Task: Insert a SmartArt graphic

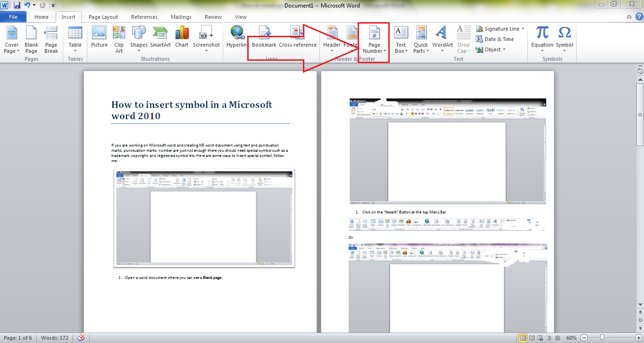Action: 160,37
